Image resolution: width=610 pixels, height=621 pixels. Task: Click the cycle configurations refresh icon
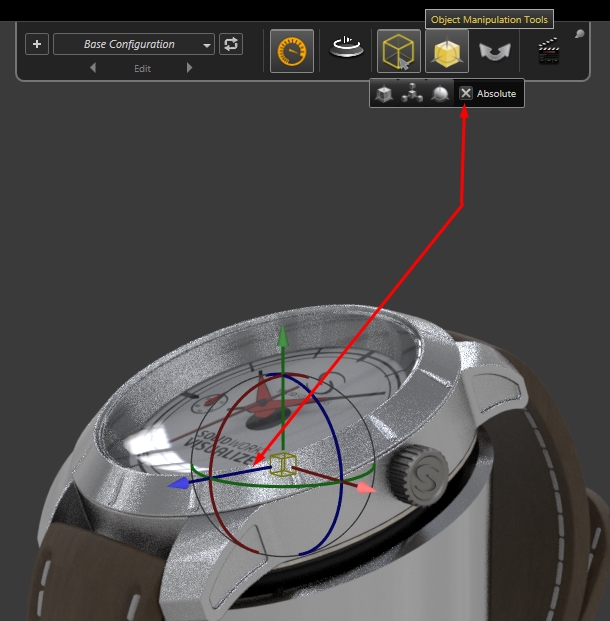(x=231, y=45)
